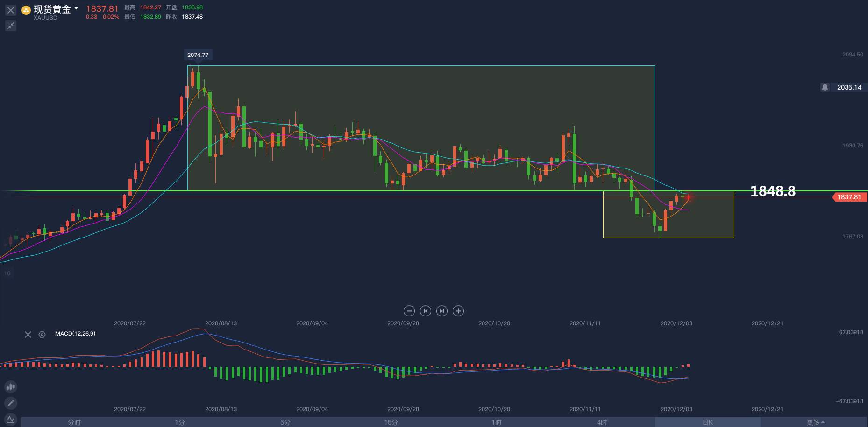Open the 现货黄金 symbol dropdown arrow
Screen dimensions: 868x427
pyautogui.click(x=76, y=8)
